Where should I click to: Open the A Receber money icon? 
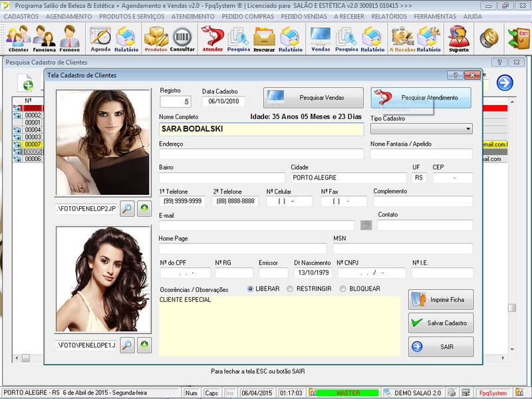tap(402, 39)
